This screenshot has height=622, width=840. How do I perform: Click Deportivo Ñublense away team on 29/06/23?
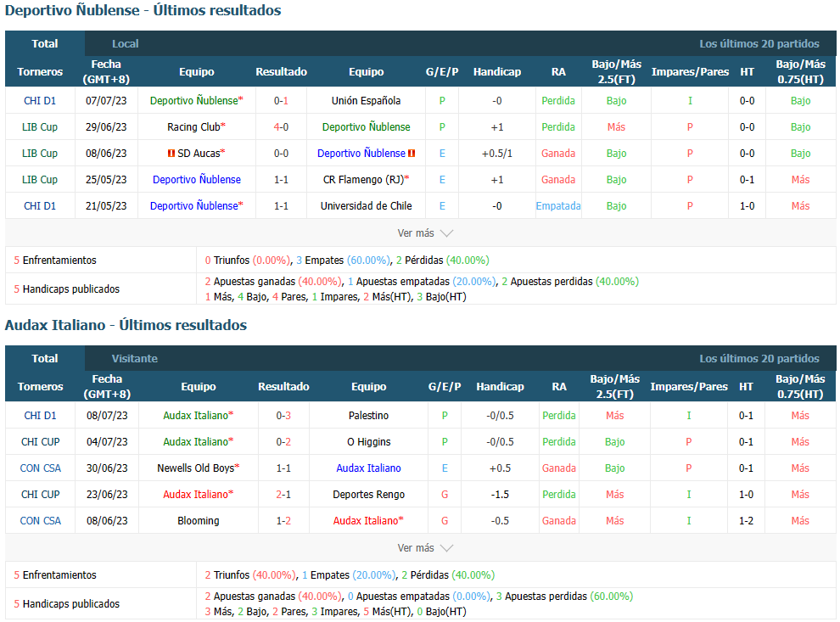point(366,127)
